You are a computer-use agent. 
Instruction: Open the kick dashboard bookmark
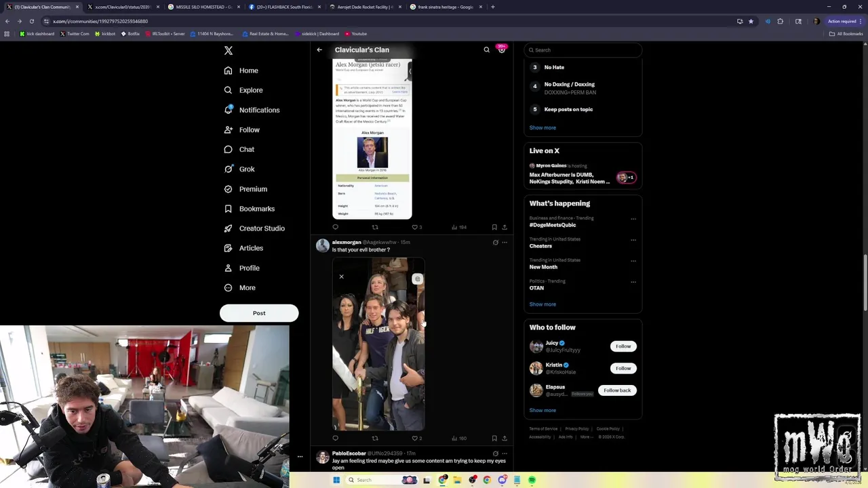(x=37, y=33)
